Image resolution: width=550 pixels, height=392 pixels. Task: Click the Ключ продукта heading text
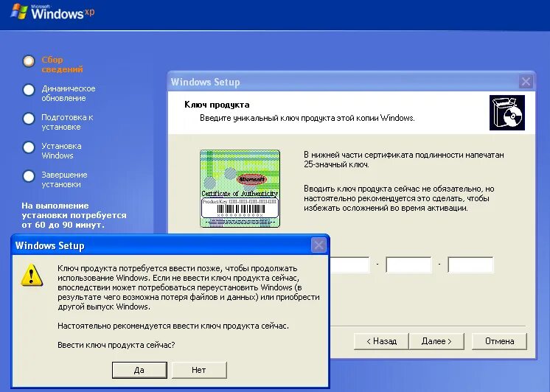217,105
